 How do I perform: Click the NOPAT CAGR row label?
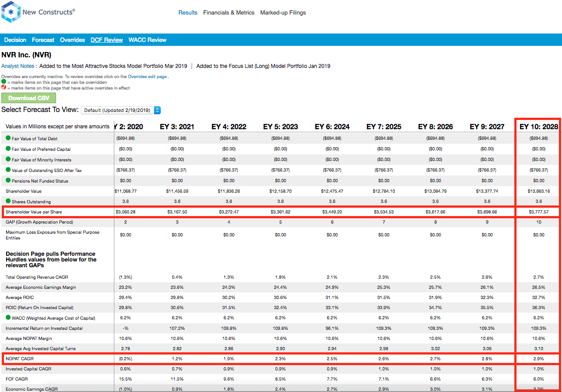tap(19, 358)
